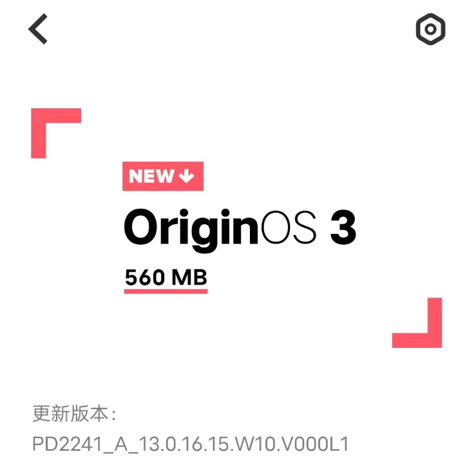
Task: Select the thin OS letters in the logo
Action: 289,227
